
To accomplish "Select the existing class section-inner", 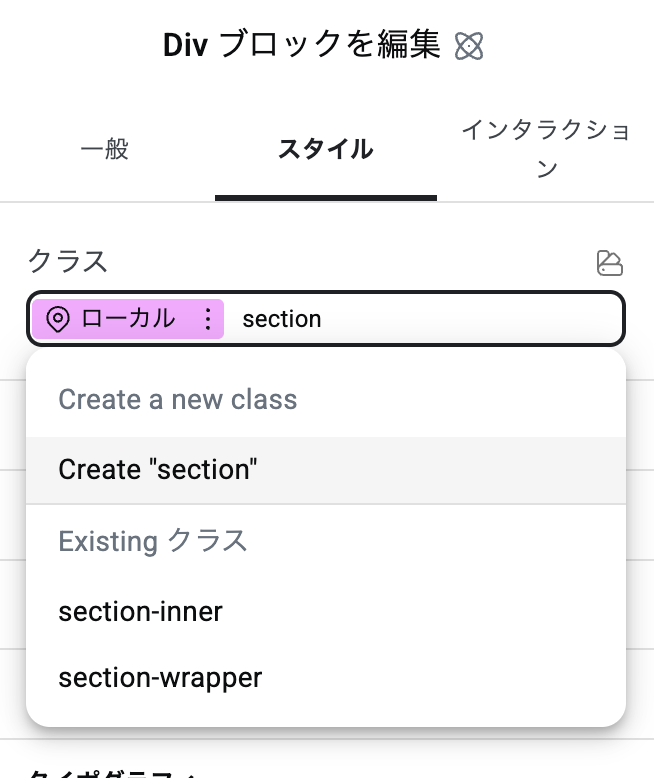I will pyautogui.click(x=140, y=611).
